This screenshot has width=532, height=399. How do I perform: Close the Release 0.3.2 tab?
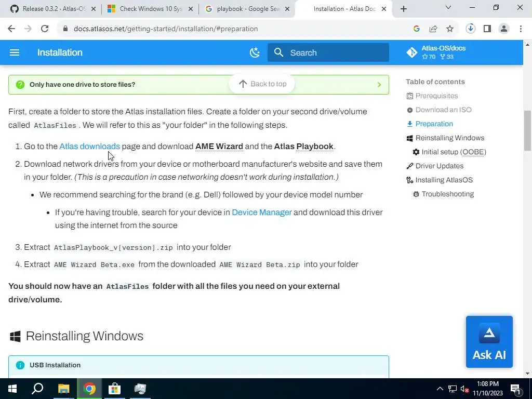point(94,9)
